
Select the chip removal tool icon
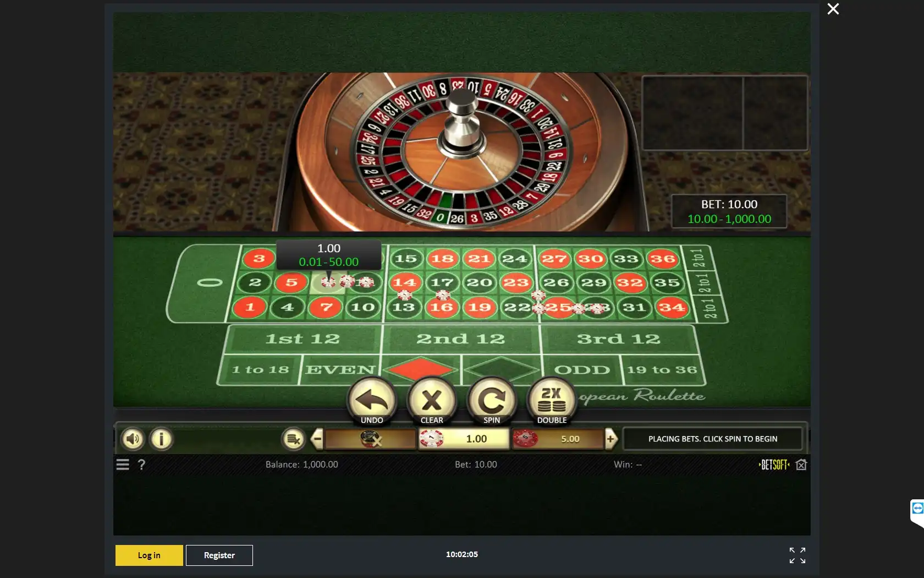[294, 439]
